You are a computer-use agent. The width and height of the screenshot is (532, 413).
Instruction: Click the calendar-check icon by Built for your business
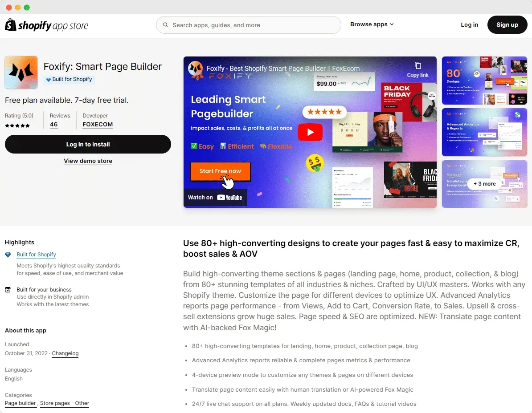coord(8,290)
